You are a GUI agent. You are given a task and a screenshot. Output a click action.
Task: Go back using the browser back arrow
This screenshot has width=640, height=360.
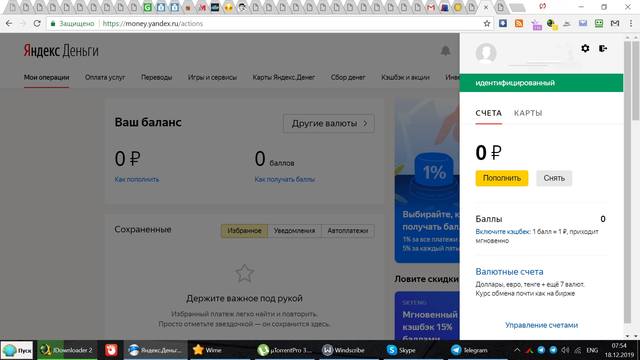[9, 24]
